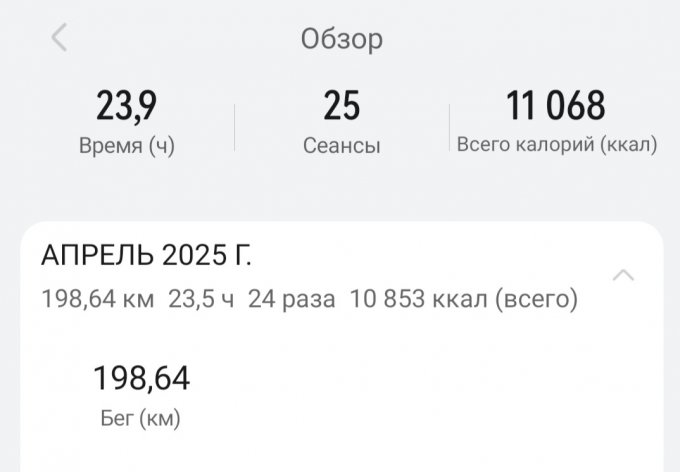The image size is (680, 472).
Task: Tap the Сеансы label
Action: [342, 145]
